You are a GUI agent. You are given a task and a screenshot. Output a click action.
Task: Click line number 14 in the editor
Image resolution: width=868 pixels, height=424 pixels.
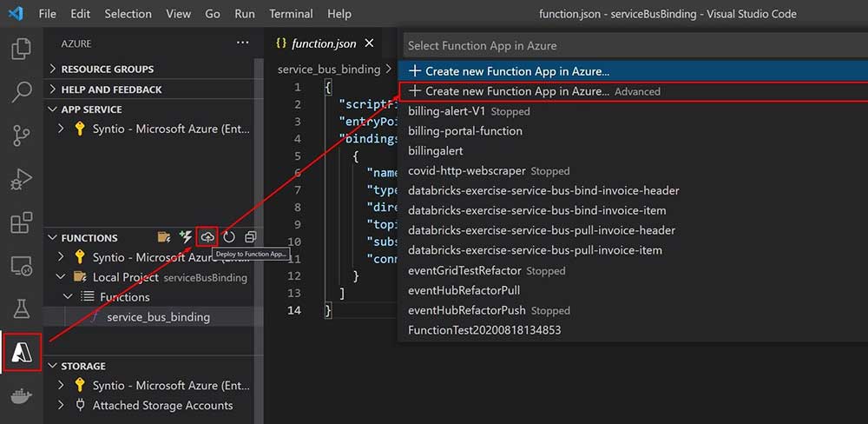pos(294,310)
